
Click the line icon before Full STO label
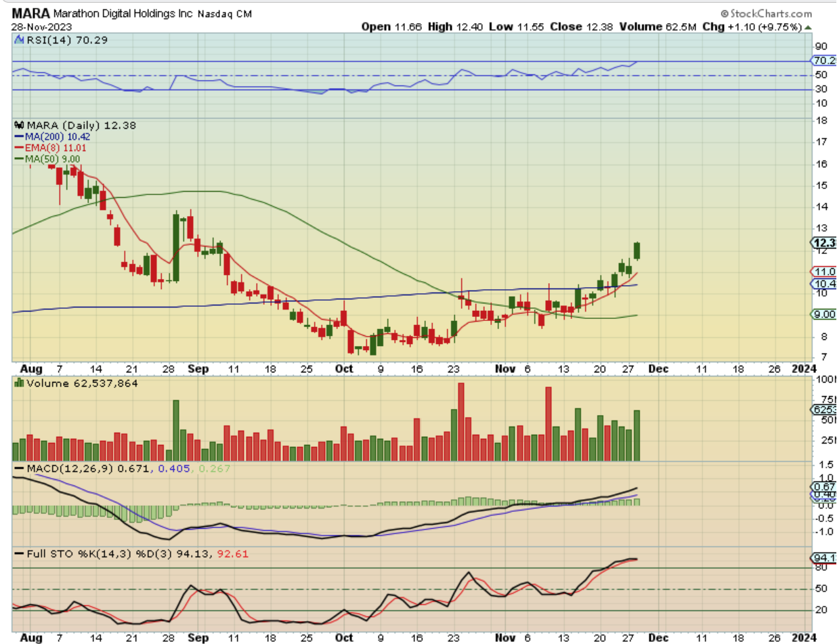point(18,553)
